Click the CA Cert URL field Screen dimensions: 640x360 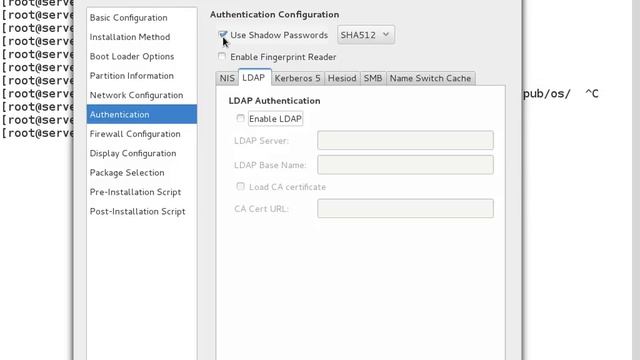click(405, 209)
